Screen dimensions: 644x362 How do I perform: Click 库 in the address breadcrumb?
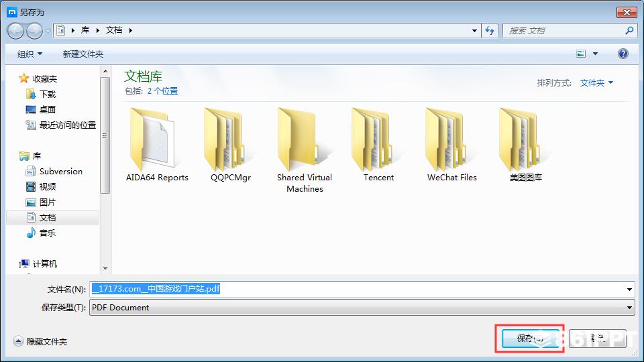click(85, 30)
